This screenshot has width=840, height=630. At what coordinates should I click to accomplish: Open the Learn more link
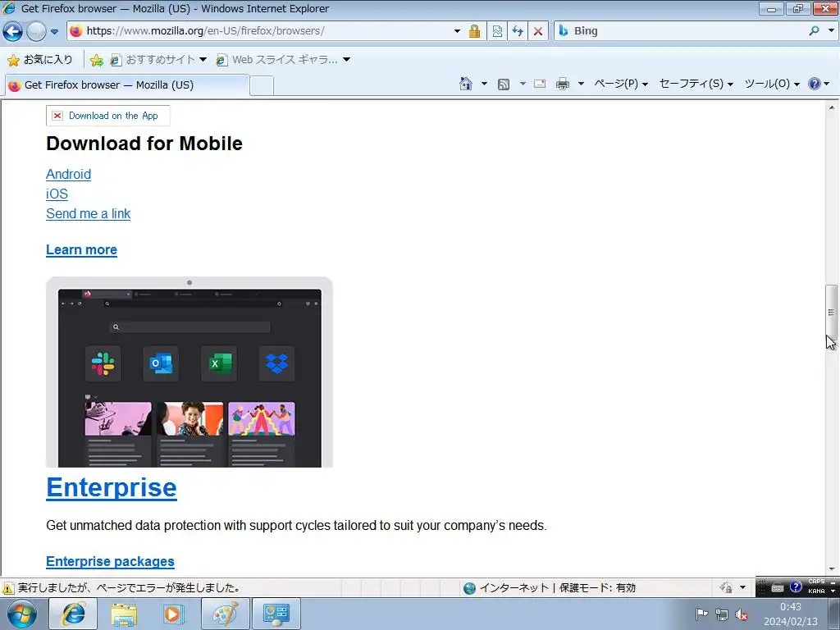pyautogui.click(x=81, y=249)
